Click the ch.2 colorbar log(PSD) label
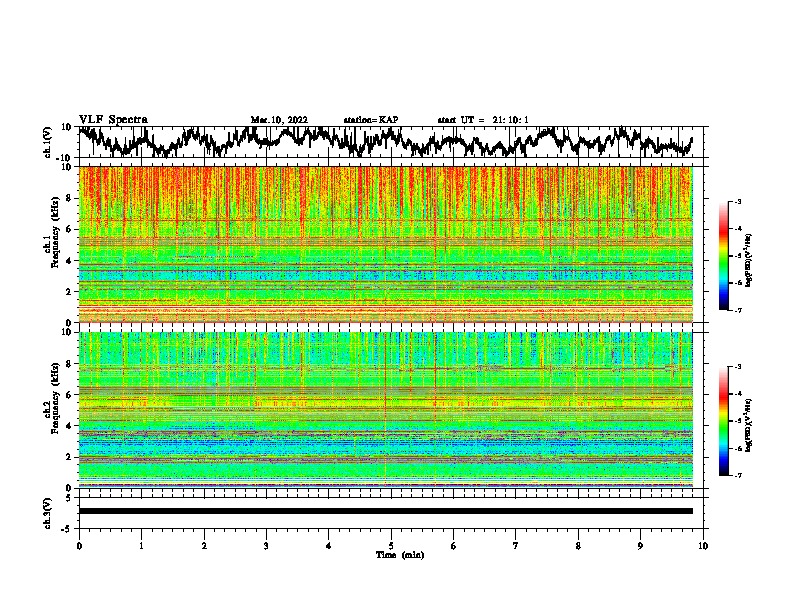Screen dimensions: 792x612 [x=748, y=424]
